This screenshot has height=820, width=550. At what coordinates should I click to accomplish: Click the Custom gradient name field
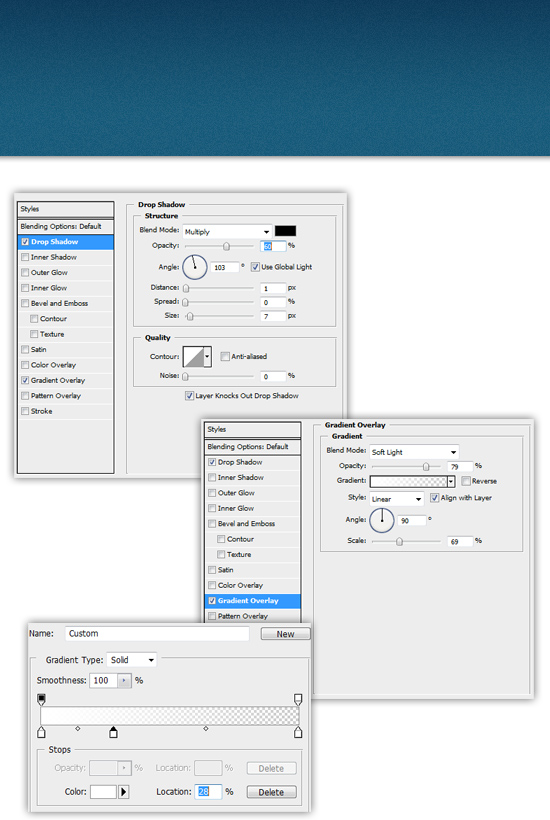click(157, 633)
